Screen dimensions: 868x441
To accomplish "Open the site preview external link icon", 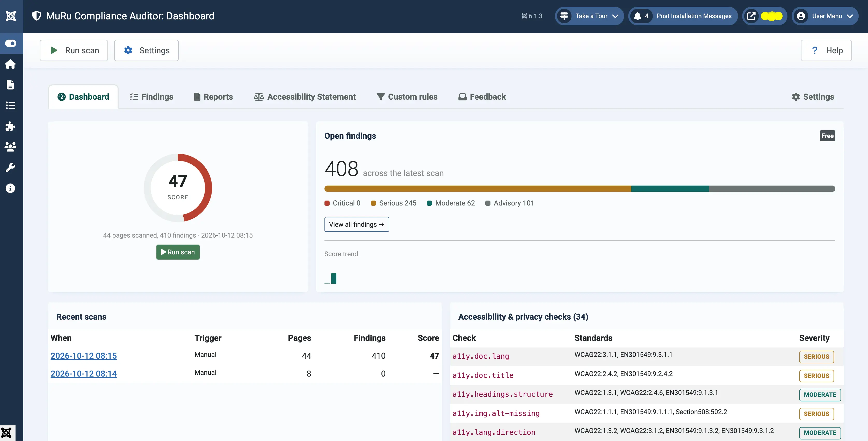I will coord(751,16).
